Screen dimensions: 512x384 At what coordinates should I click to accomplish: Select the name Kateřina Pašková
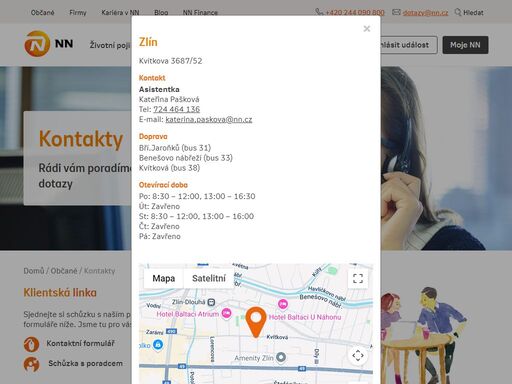point(169,99)
